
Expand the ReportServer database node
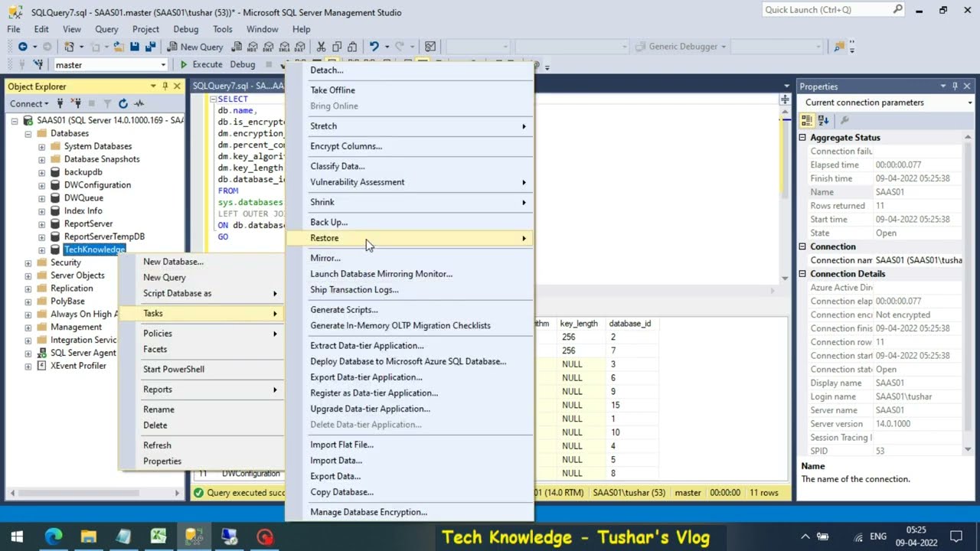[41, 224]
